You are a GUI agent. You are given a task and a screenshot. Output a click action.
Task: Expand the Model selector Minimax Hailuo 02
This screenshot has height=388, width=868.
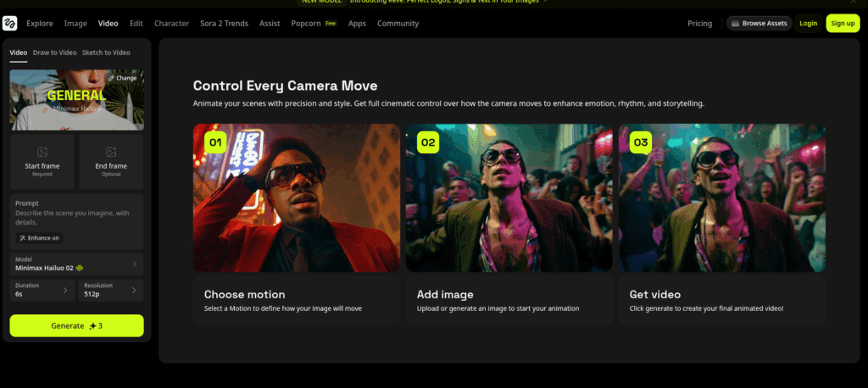(76, 264)
